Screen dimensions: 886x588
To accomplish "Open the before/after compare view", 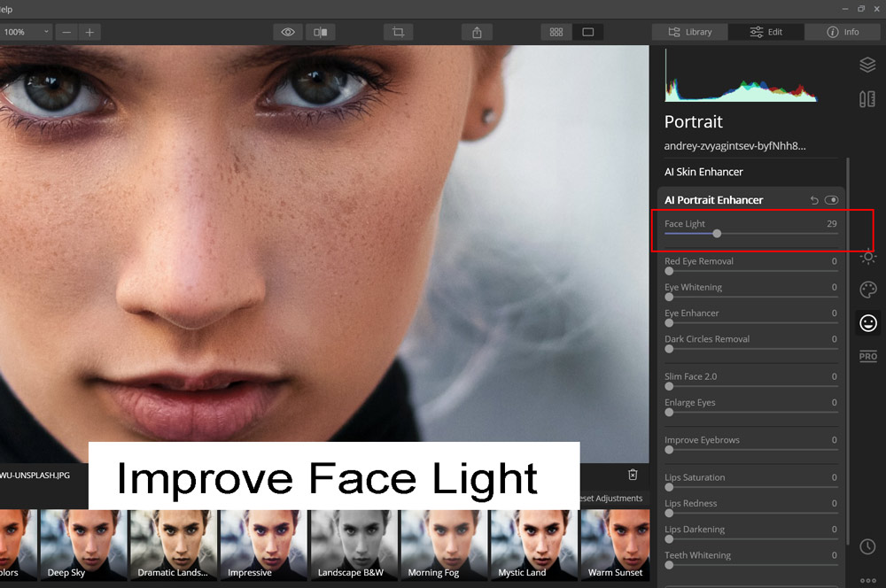I will tap(321, 32).
